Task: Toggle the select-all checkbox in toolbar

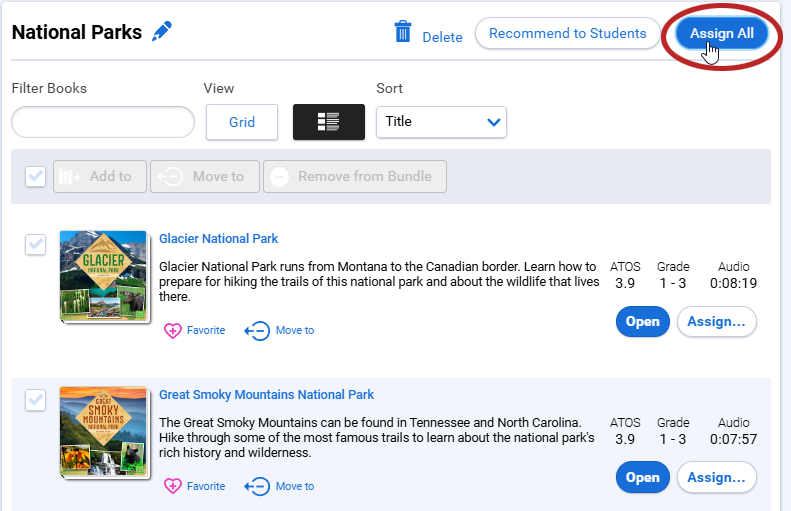Action: pyautogui.click(x=35, y=177)
